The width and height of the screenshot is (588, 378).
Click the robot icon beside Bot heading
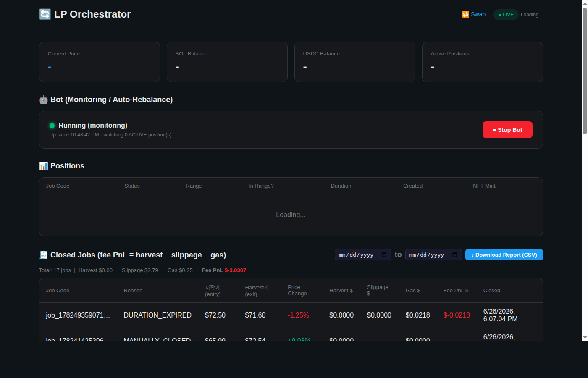coord(43,100)
